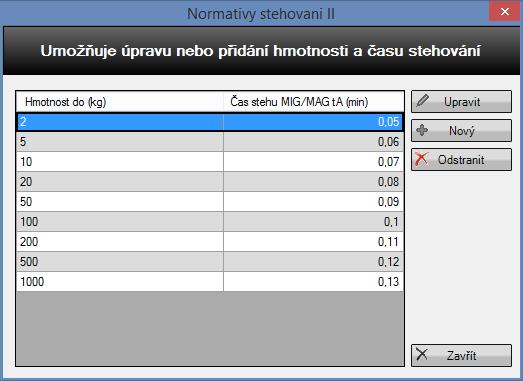Select the row with weight 1000

(x=210, y=282)
